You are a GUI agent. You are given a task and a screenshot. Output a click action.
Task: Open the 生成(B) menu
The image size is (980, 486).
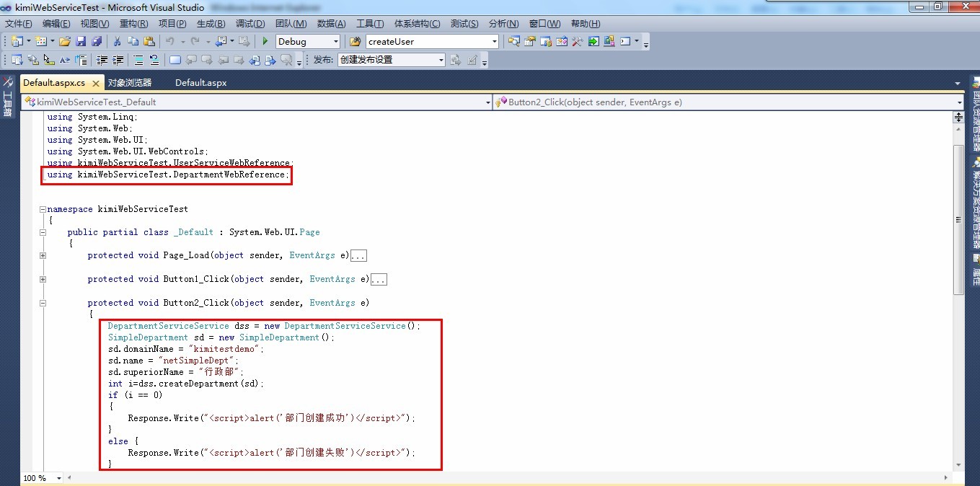point(211,24)
